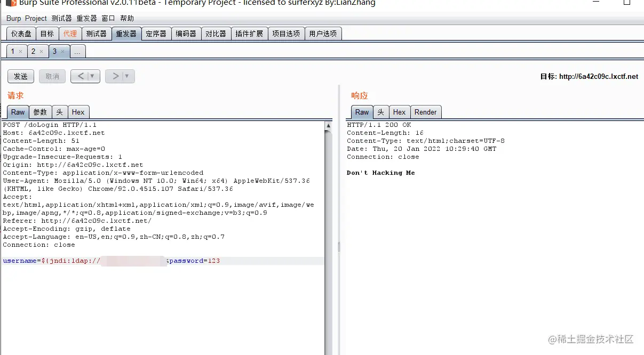Click the request Connection: close line
This screenshot has height=355, width=644.
(x=39, y=245)
